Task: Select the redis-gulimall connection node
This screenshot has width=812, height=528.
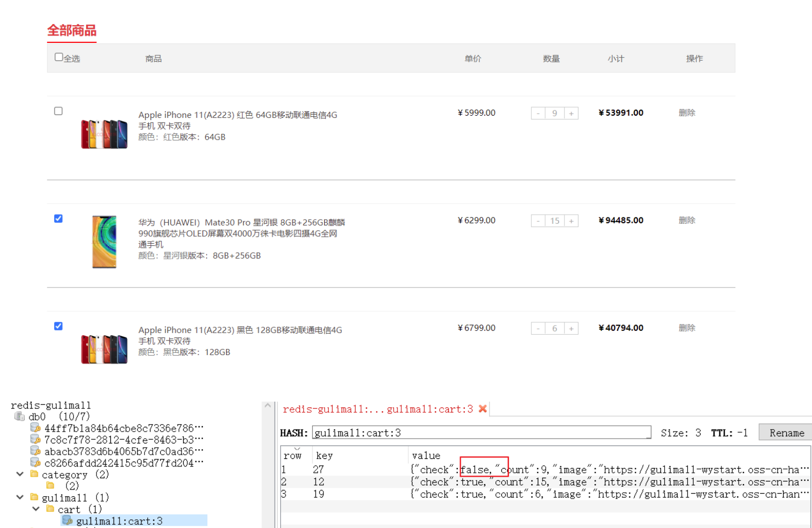Action: click(x=51, y=405)
